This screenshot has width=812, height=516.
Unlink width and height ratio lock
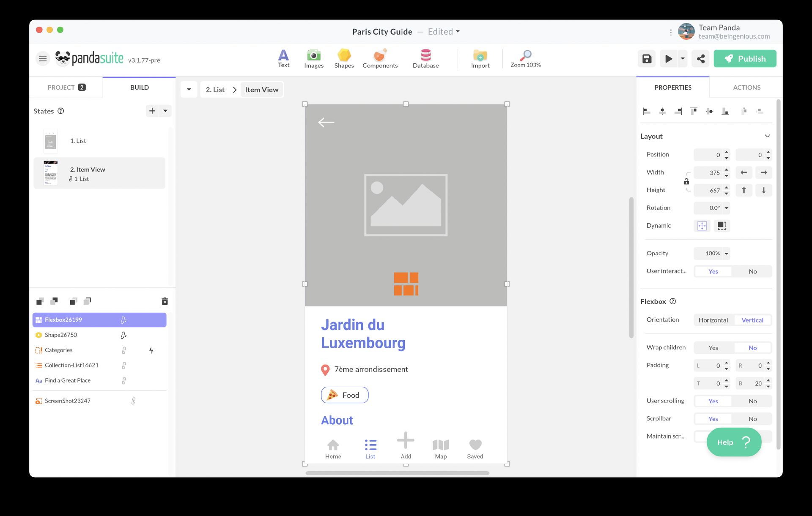(686, 181)
